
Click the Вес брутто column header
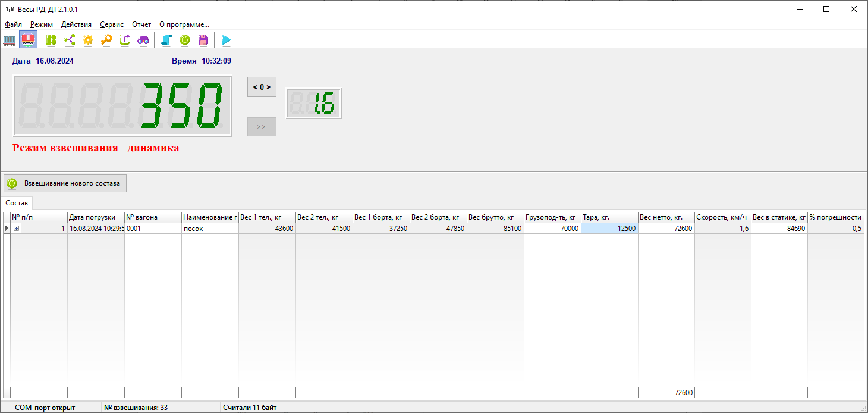[x=495, y=217]
